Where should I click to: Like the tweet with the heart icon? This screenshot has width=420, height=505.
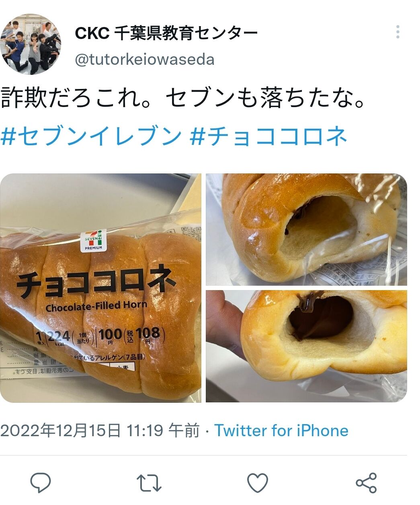[x=257, y=482]
